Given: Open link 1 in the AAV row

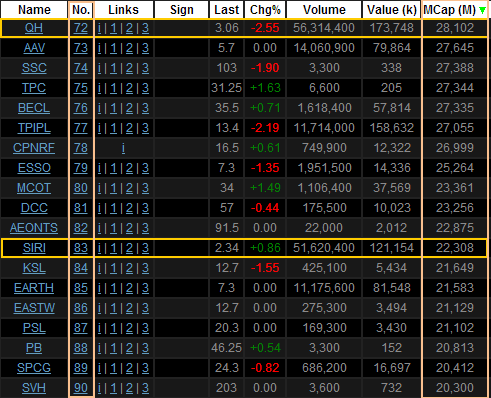Looking at the screenshot, I should 113,48.
